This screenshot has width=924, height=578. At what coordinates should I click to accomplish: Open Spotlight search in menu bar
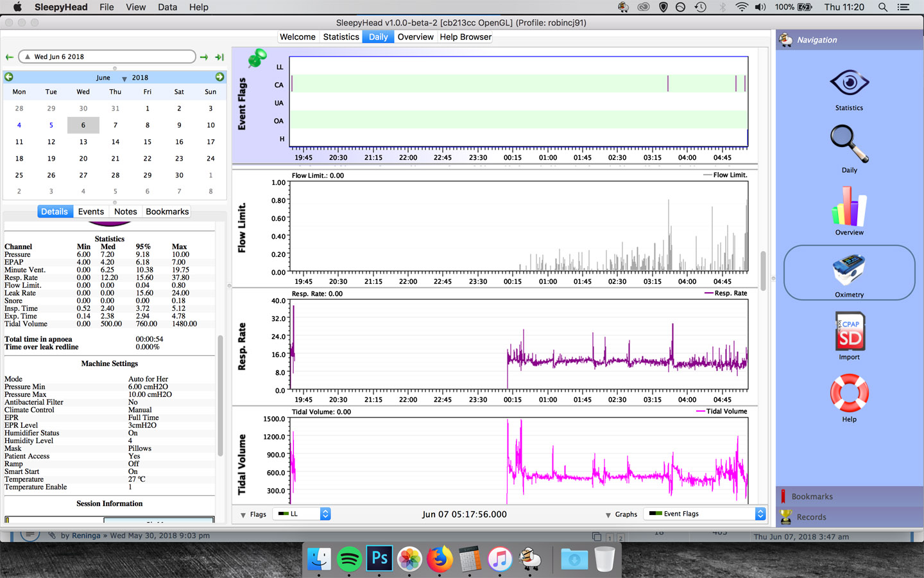click(x=883, y=7)
